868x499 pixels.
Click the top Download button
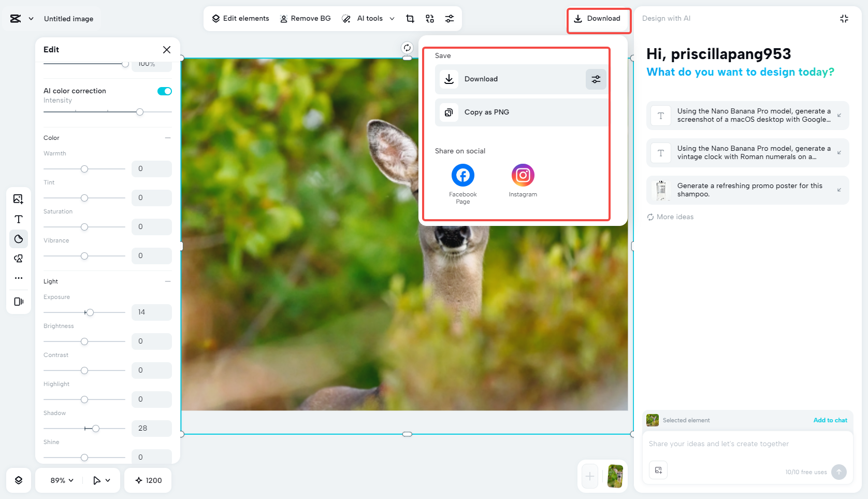click(598, 19)
